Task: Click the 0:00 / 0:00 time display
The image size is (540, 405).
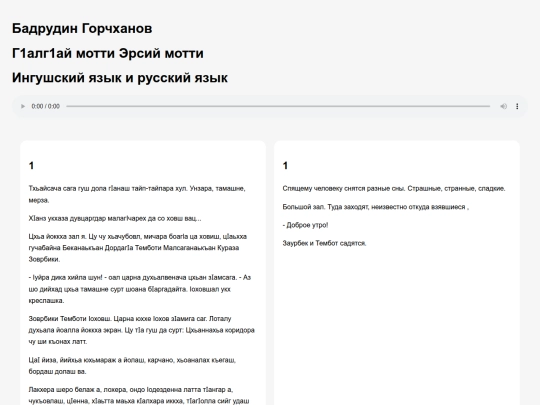Action: [45, 106]
